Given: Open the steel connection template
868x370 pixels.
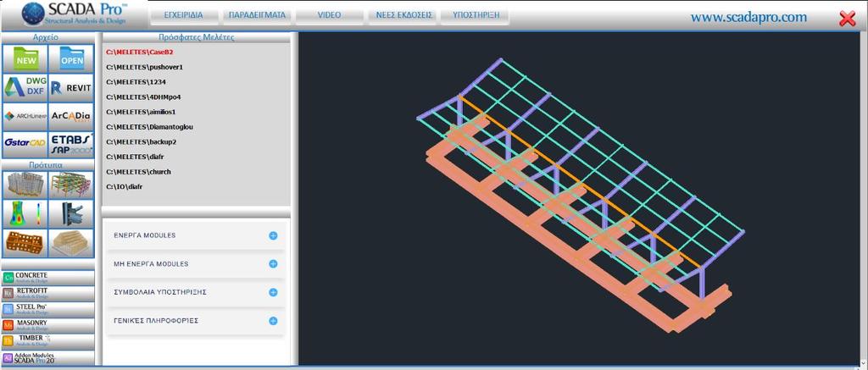Looking at the screenshot, I should [71, 214].
